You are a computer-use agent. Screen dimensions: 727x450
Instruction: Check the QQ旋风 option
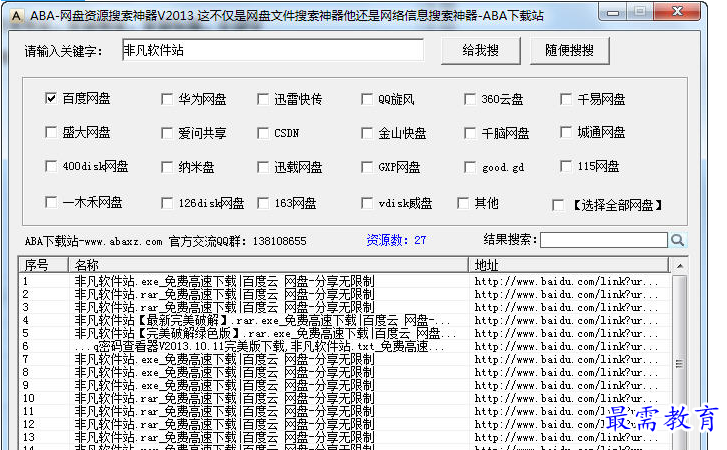[367, 99]
